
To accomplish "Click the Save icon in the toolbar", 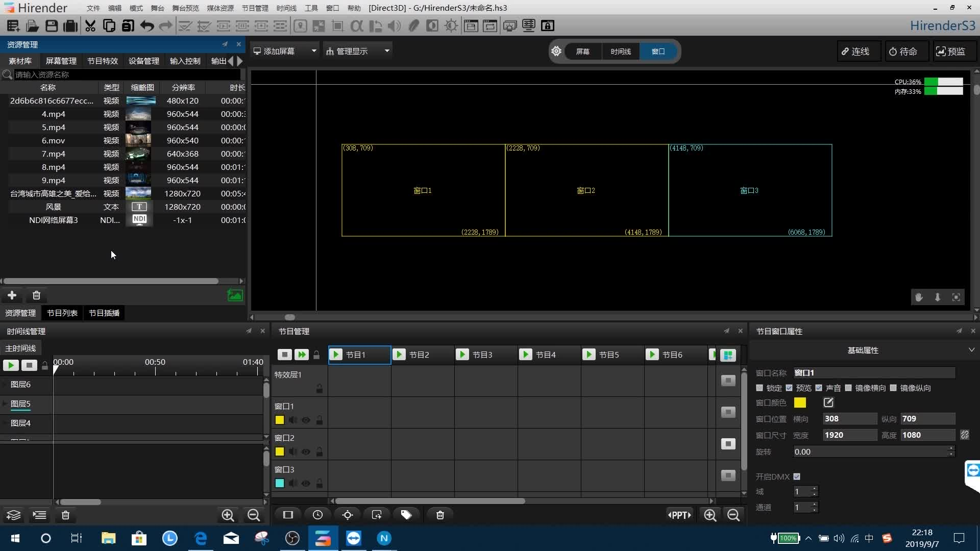I will point(52,26).
